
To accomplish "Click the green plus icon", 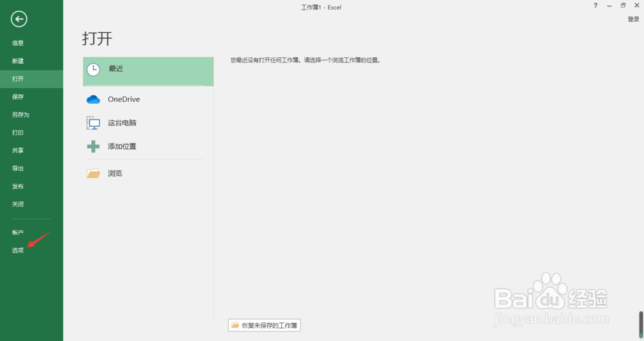I will click(93, 147).
